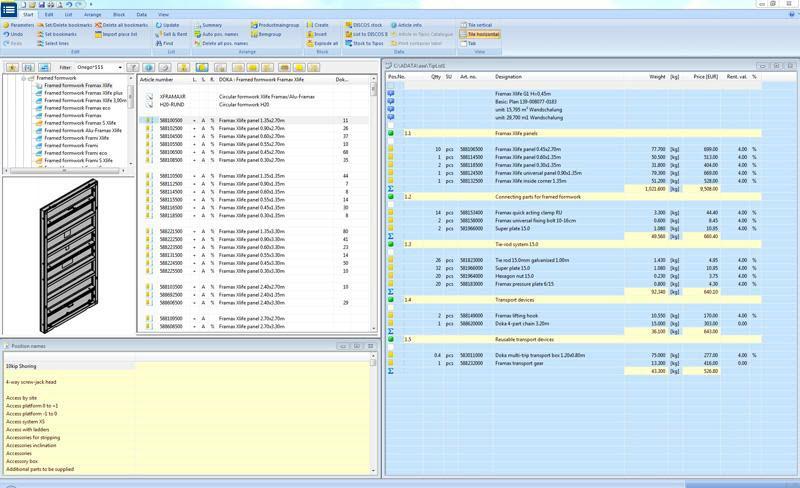The image size is (800, 488).
Task: Open the Edit ribbon tab
Action: point(49,15)
